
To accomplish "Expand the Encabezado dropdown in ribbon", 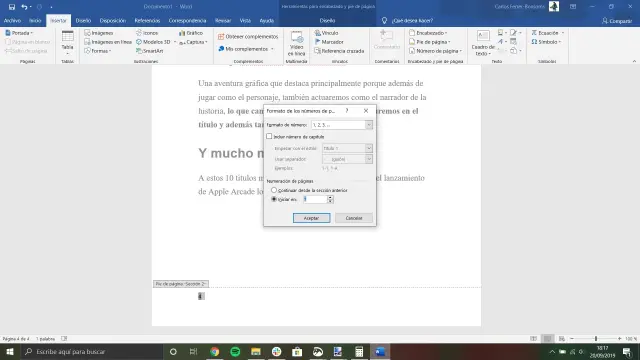I will [x=428, y=33].
